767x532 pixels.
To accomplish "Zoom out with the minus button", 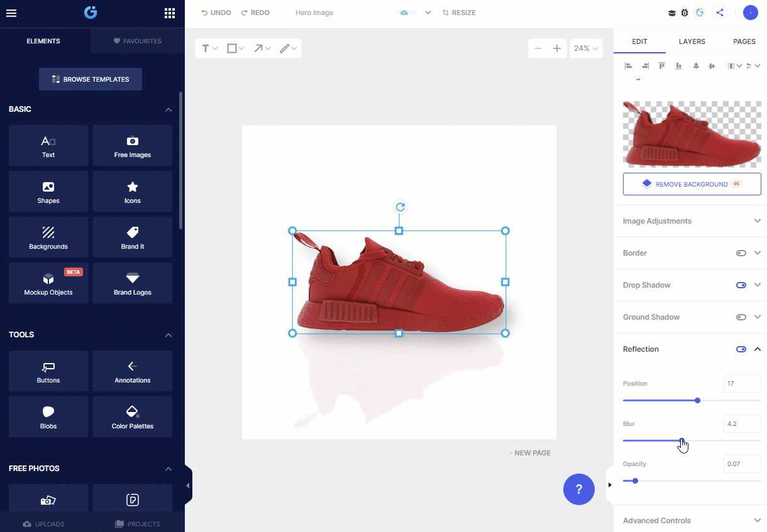I will tap(538, 48).
